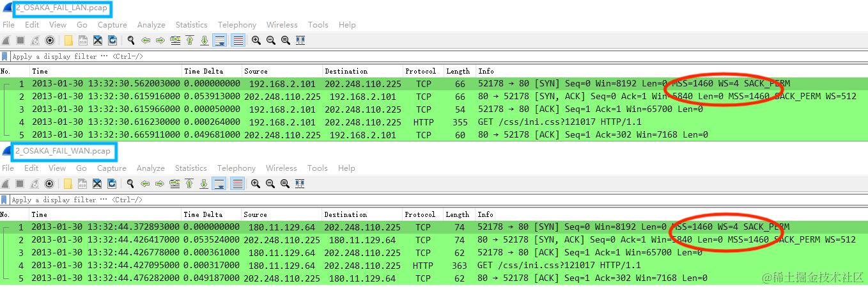868x288 pixels.
Task: Open Capture menu in WAN pcap window
Action: tap(112, 168)
